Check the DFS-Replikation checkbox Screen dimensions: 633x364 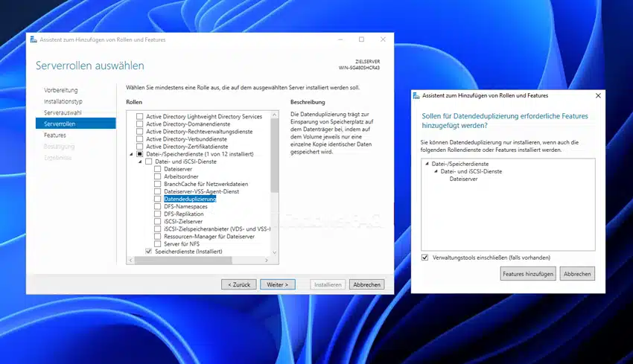click(157, 214)
